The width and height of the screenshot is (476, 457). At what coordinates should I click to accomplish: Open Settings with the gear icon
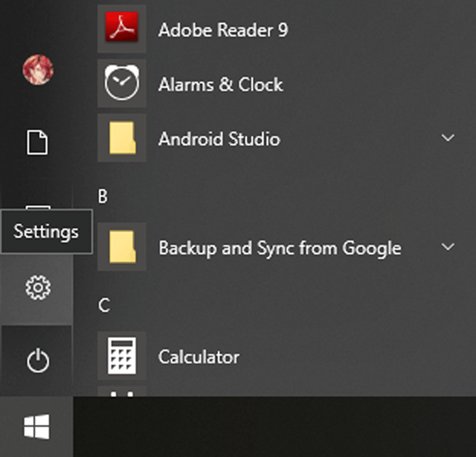(38, 287)
